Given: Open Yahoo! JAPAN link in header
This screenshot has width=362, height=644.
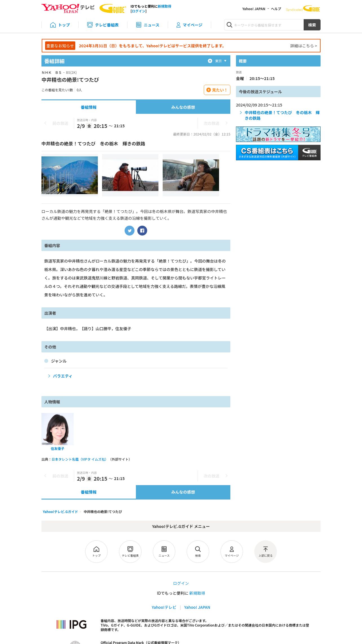Looking at the screenshot, I should [x=254, y=9].
